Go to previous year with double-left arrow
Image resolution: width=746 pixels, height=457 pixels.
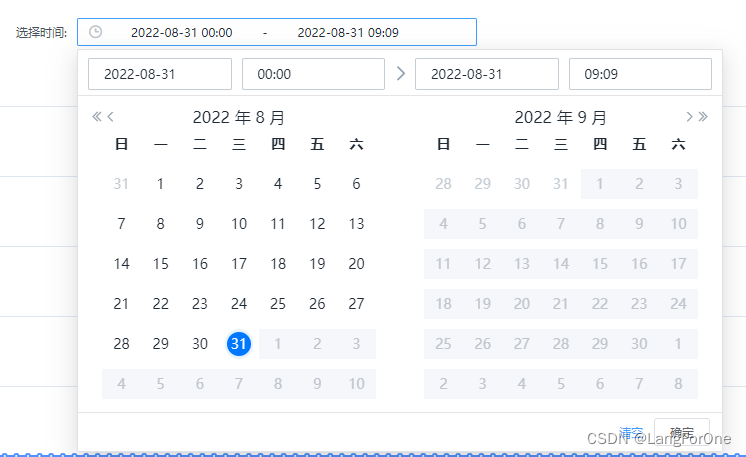click(97, 117)
